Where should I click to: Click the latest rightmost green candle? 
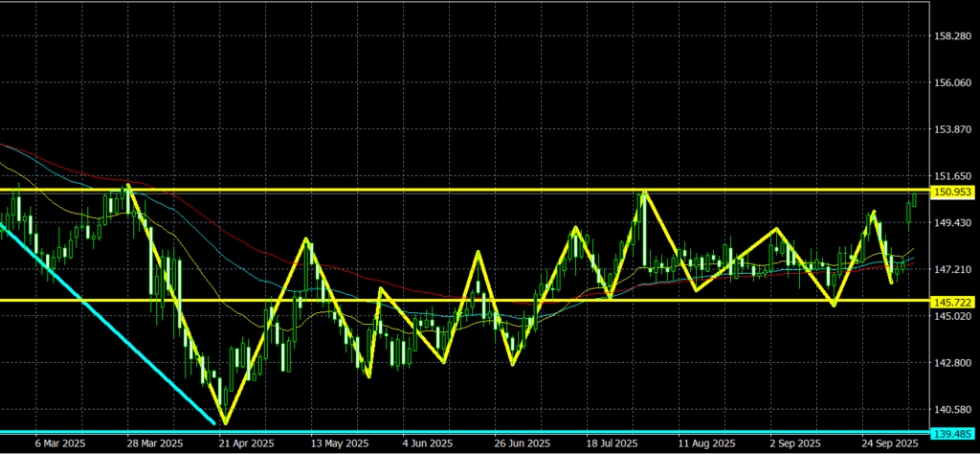(x=915, y=198)
